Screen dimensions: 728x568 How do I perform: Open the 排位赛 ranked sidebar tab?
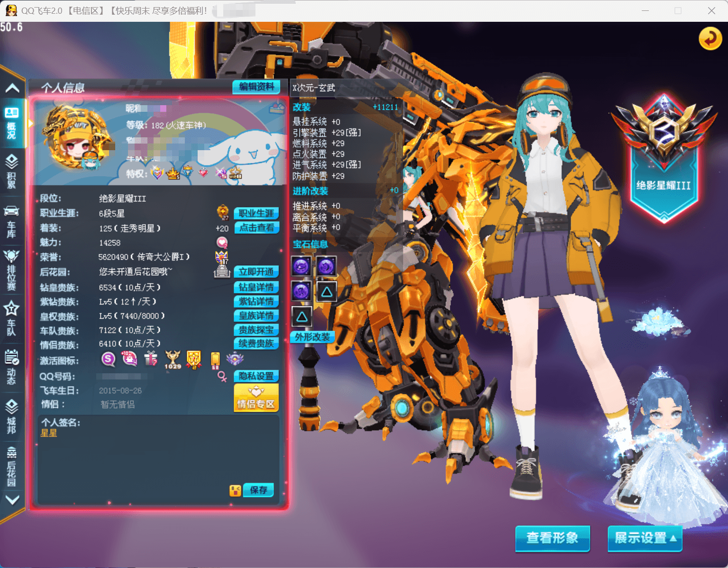11,270
